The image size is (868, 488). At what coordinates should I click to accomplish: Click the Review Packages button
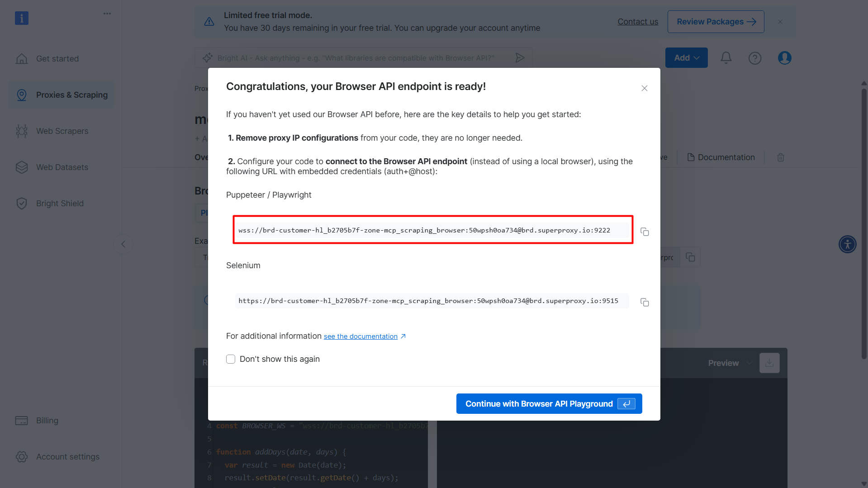716,21
